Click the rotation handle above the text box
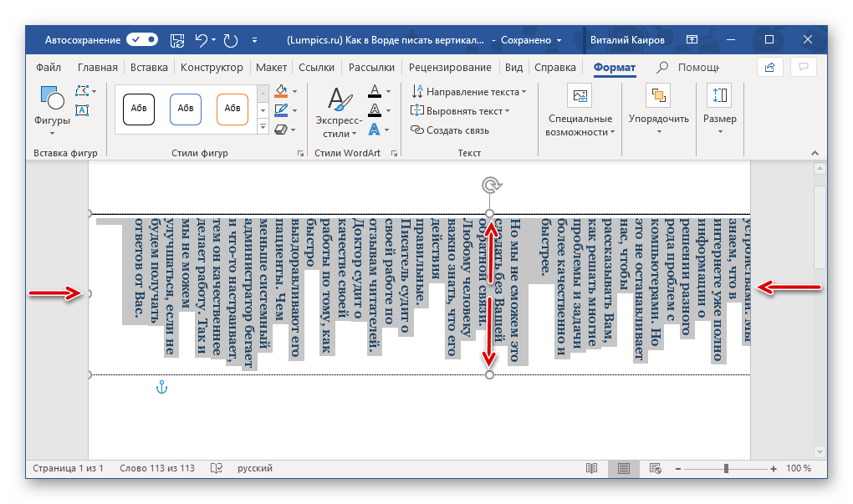 (x=490, y=184)
